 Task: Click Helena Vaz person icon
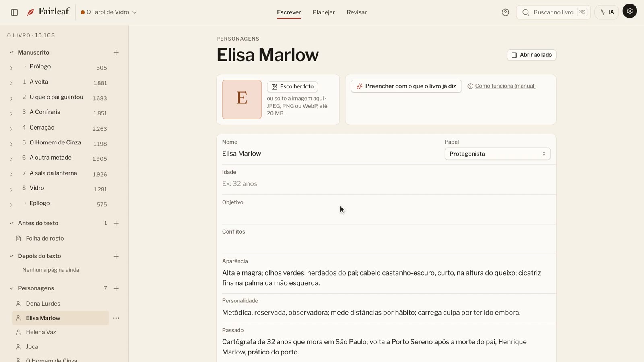tap(18, 332)
